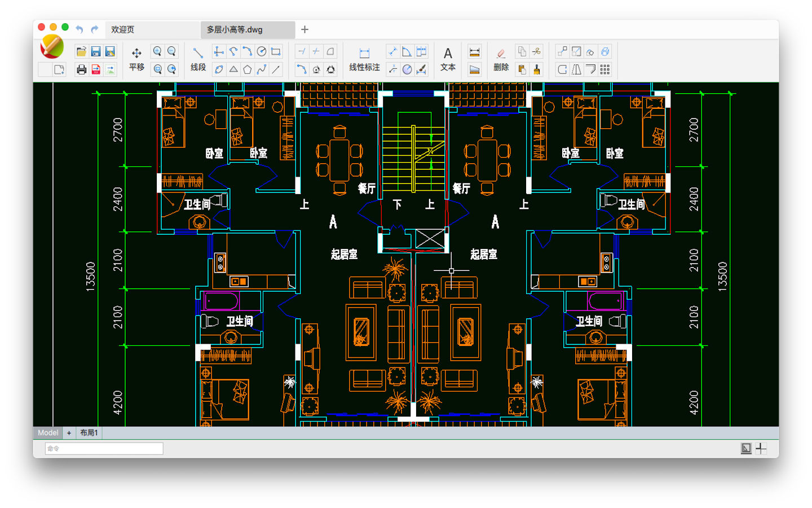
Task: Select the pentagon polygon drawing tool
Action: pos(247,69)
